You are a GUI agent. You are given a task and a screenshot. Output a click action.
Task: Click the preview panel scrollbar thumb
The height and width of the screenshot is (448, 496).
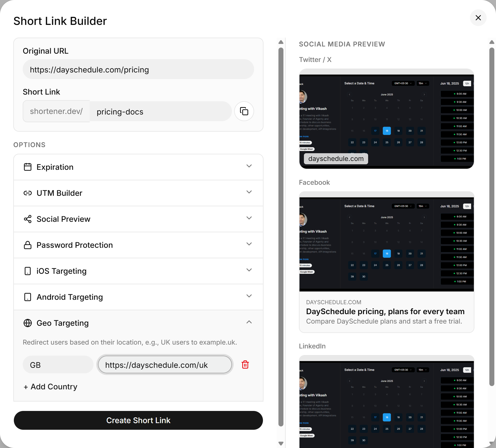tap(492, 217)
